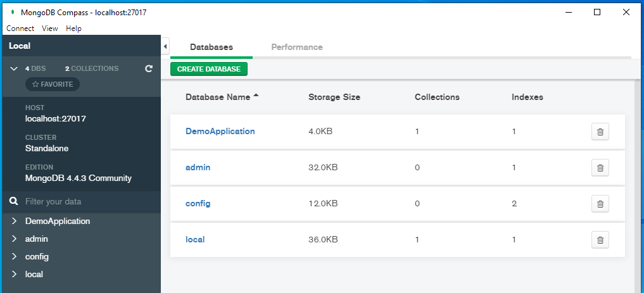Switch to the Databases tab
The image size is (644, 293).
[212, 47]
